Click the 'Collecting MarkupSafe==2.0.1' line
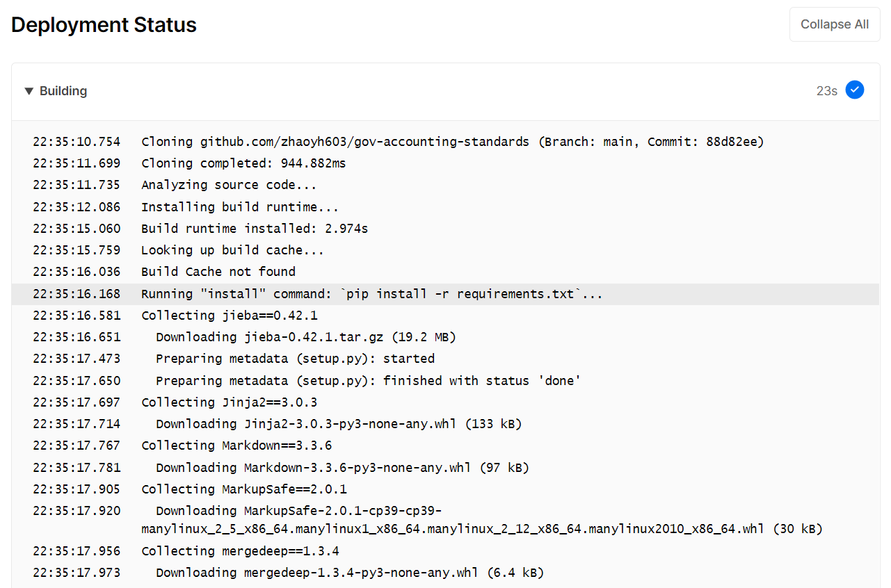 pos(243,489)
